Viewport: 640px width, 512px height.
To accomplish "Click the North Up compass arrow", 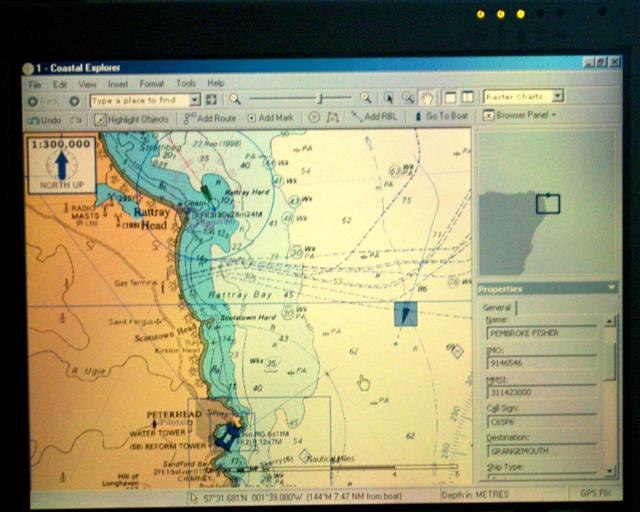I will pos(62,165).
